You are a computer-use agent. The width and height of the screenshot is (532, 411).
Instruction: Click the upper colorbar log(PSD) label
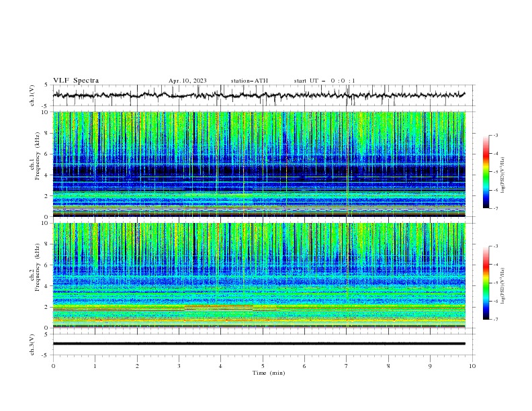[x=503, y=175]
